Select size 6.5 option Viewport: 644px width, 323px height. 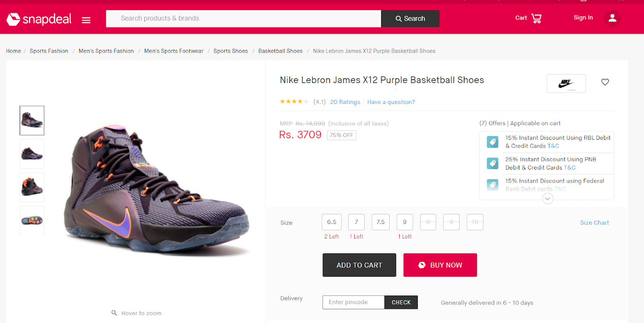coord(331,222)
